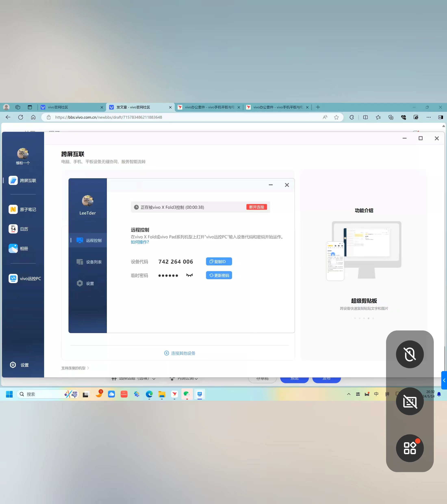
Task: Click the red 断开连接 button
Action: coord(256,207)
